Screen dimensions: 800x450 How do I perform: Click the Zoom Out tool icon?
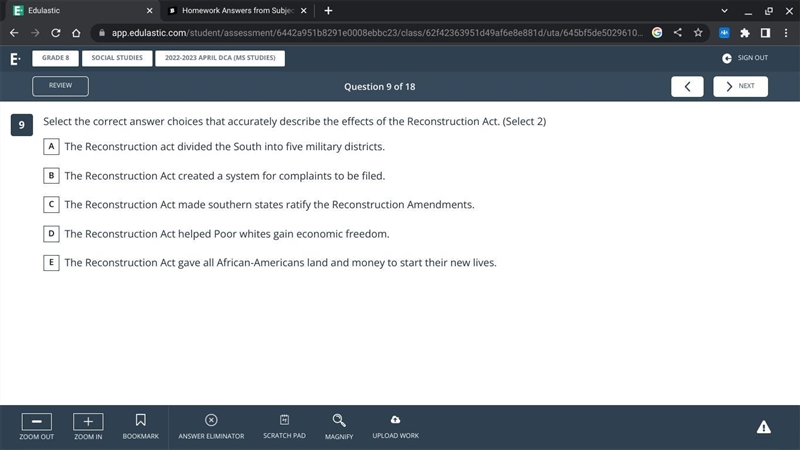37,421
